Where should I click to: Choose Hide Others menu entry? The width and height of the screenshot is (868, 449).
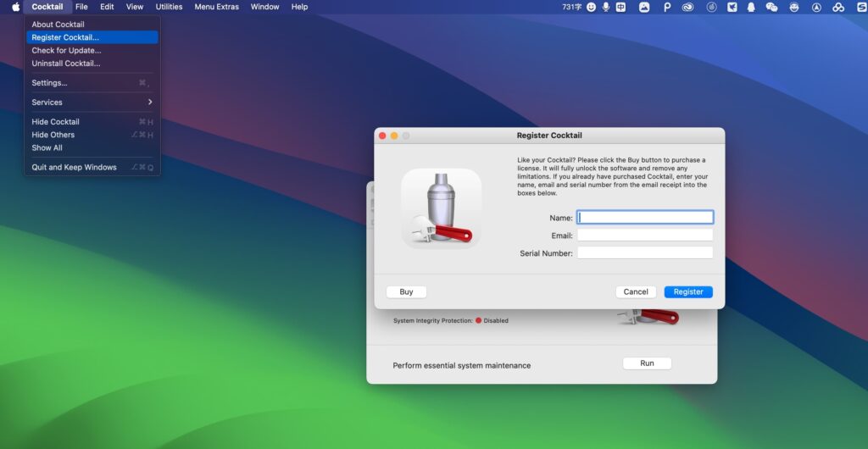click(x=92, y=135)
